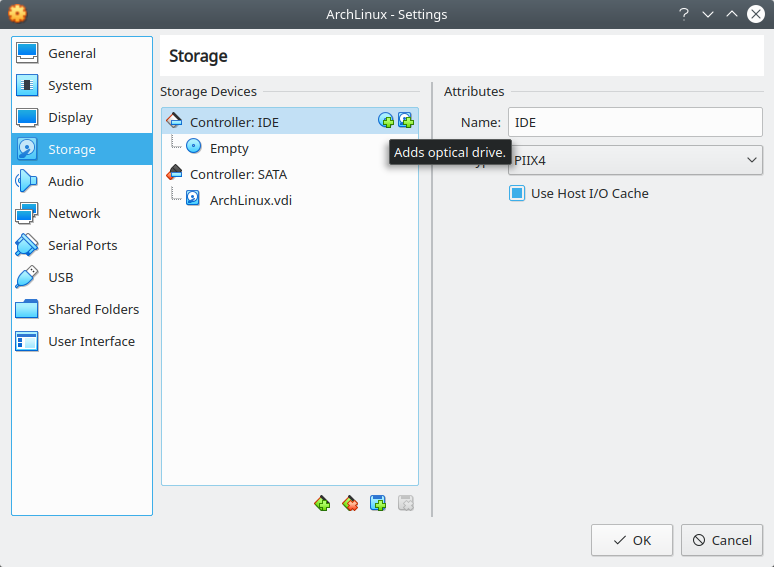This screenshot has width=774, height=567.
Task: Click the remove selected controller icon
Action: pos(350,503)
